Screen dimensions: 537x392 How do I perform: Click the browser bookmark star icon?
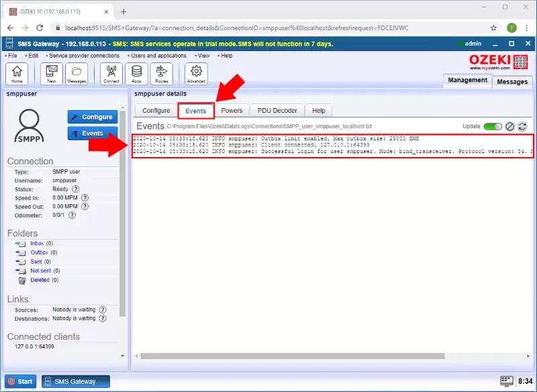coord(493,28)
